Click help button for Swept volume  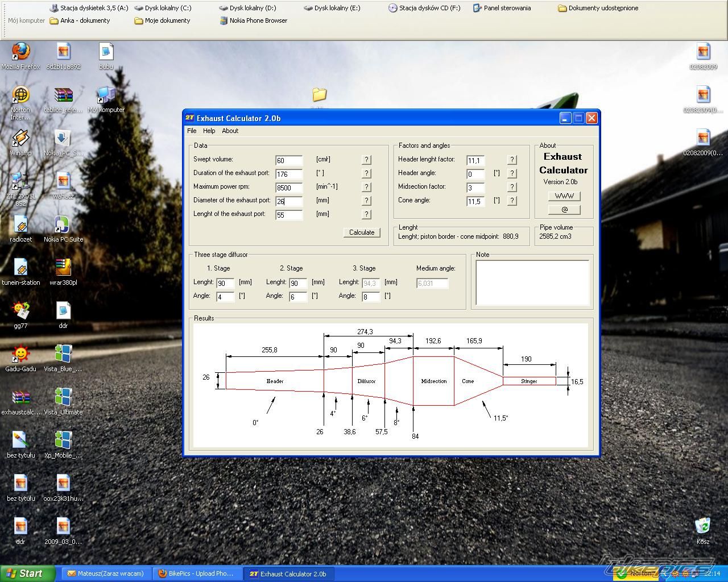pyautogui.click(x=366, y=160)
